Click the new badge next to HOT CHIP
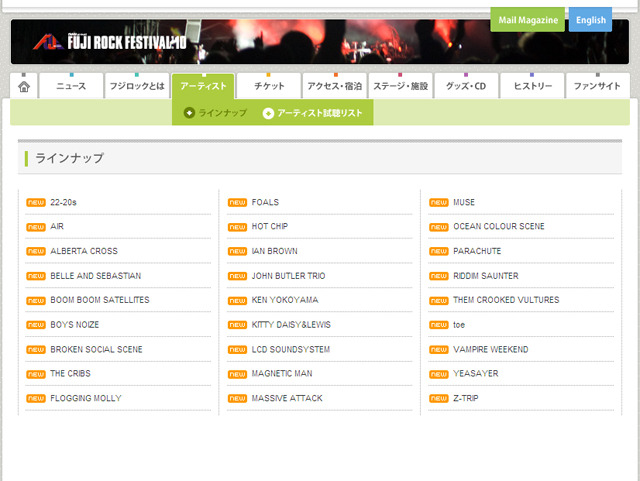Viewport: 640px width, 481px height. [x=237, y=227]
